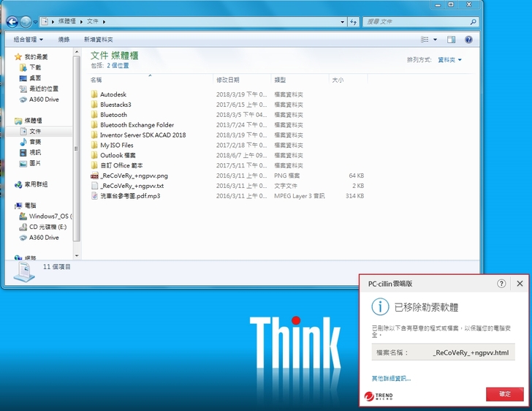Image resolution: width=532 pixels, height=411 pixels.
Task: Click the Trend Micro logo in popup
Action: pos(379,396)
